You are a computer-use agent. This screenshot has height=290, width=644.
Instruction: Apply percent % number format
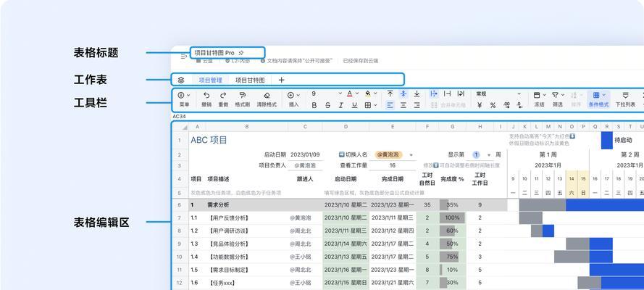coord(493,105)
